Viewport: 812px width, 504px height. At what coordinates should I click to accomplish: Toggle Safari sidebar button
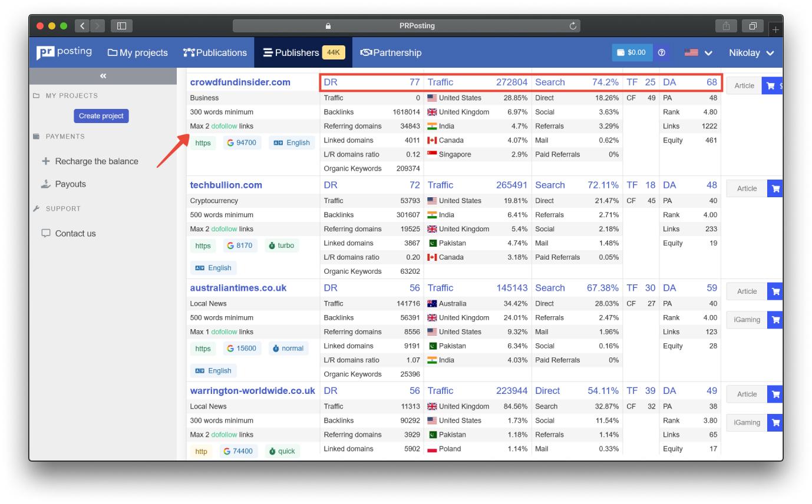point(121,26)
